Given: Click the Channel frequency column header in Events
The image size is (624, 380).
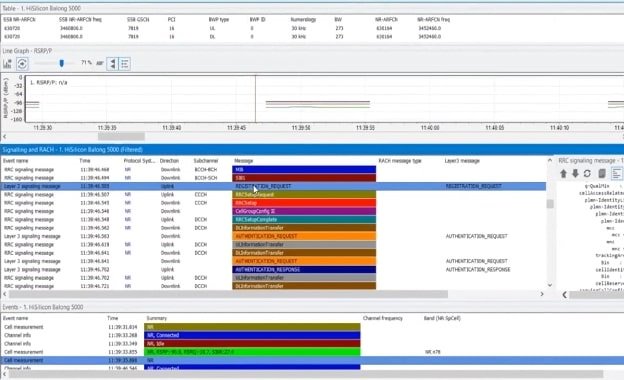Looking at the screenshot, I should [383, 318].
